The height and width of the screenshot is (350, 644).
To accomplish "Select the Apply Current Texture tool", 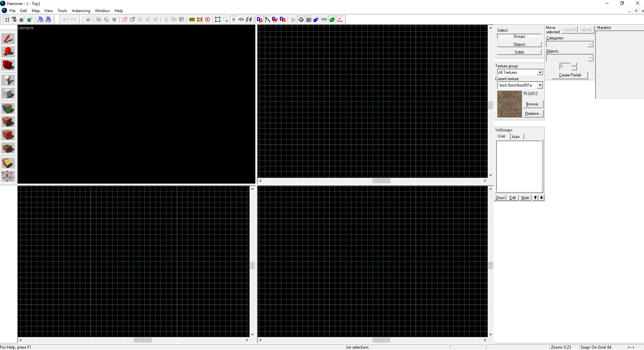I will 8,122.
